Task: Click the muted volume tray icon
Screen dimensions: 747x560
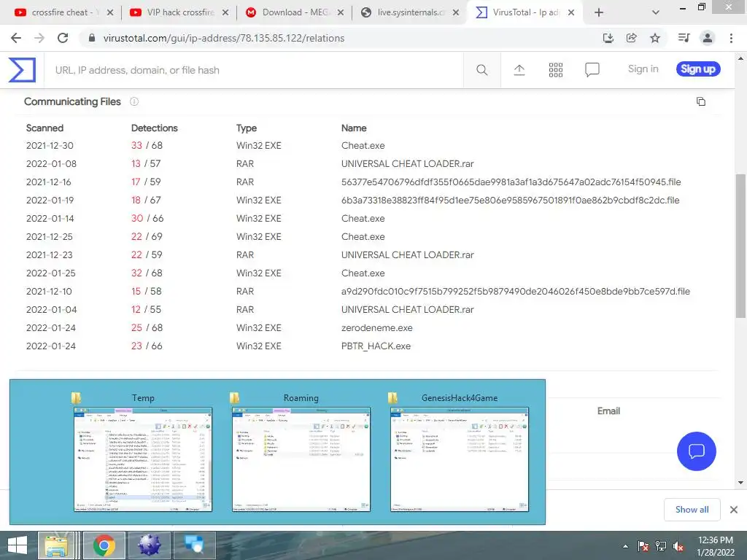Action: 678,546
